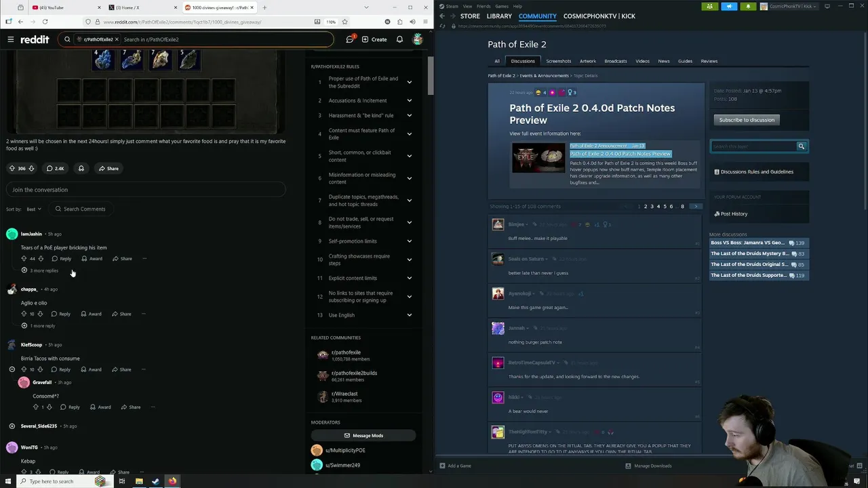Select the Guides tab in Steam community hub
Viewport: 868px width, 488px height.
pos(685,61)
